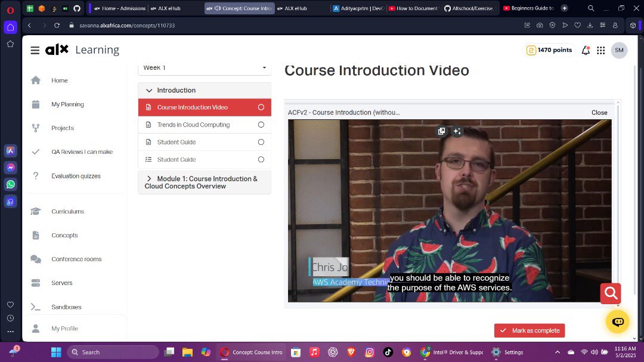Toggle Trends in Cloud Computing completion circle

click(261, 125)
